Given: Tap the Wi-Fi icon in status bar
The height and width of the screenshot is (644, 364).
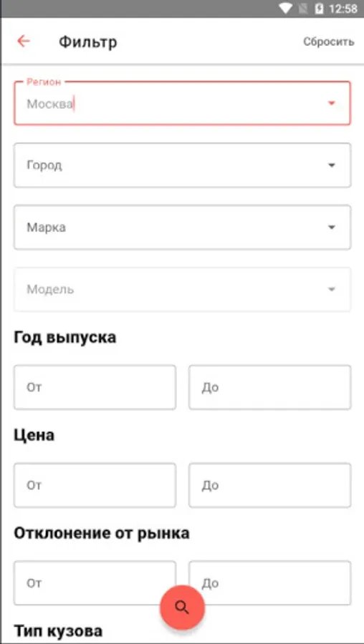Looking at the screenshot, I should coord(285,9).
